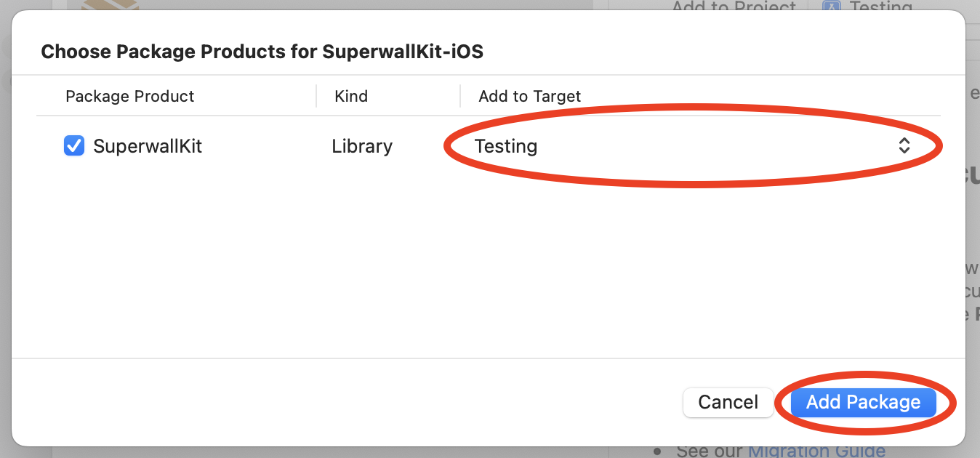
Task: Click the Library kind cell
Action: (362, 146)
